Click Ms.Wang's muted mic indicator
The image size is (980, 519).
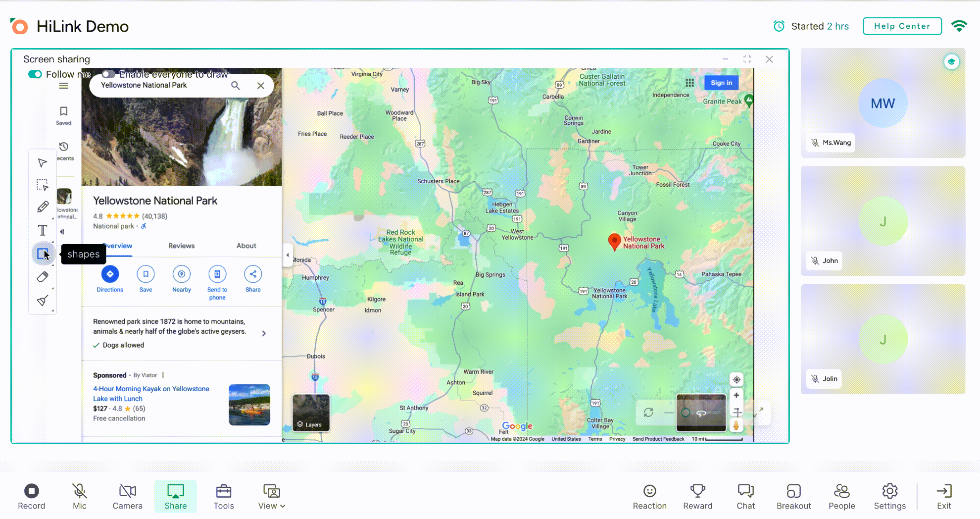pos(815,143)
